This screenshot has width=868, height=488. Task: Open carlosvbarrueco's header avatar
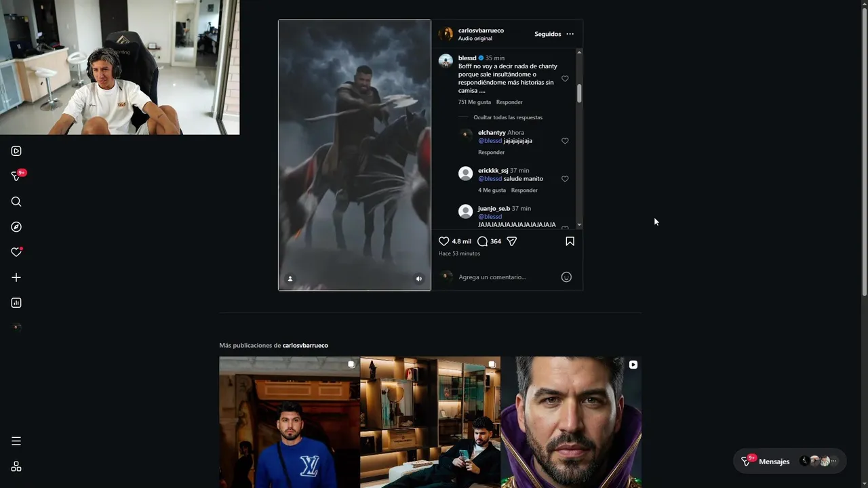point(446,34)
